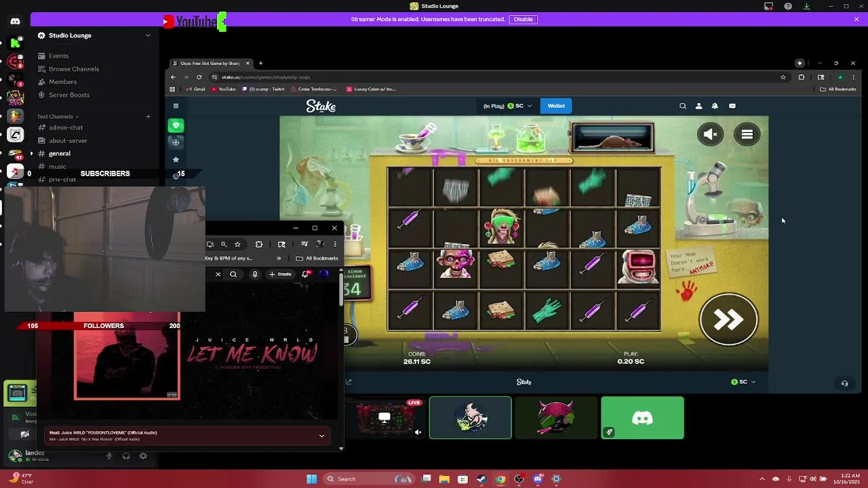Screen dimensions: 868x488
Task: Open YouTube notifications bell
Action: click(x=306, y=274)
